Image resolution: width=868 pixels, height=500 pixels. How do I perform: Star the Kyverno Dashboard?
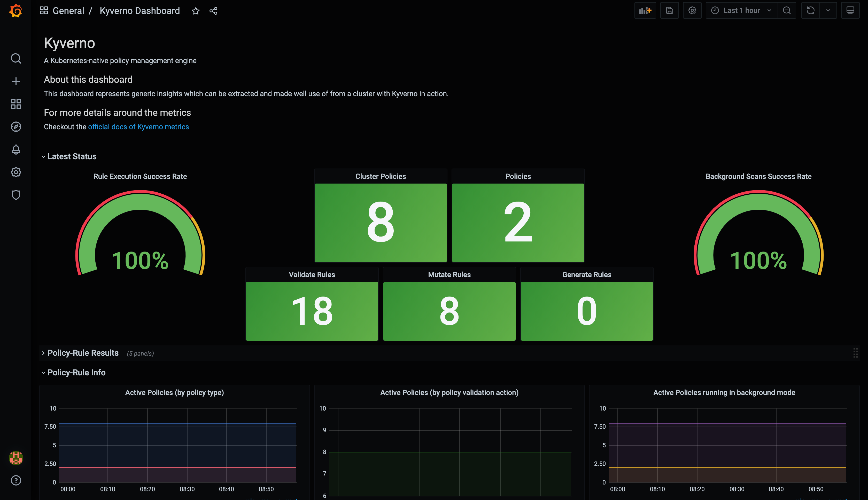pyautogui.click(x=196, y=11)
